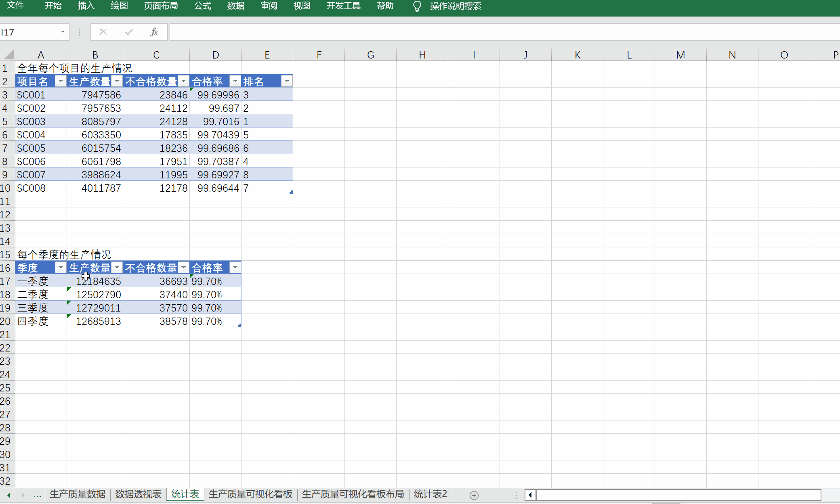Open the 合格率 filter in row 16
Viewport: 840px width, 504px height.
(x=235, y=268)
